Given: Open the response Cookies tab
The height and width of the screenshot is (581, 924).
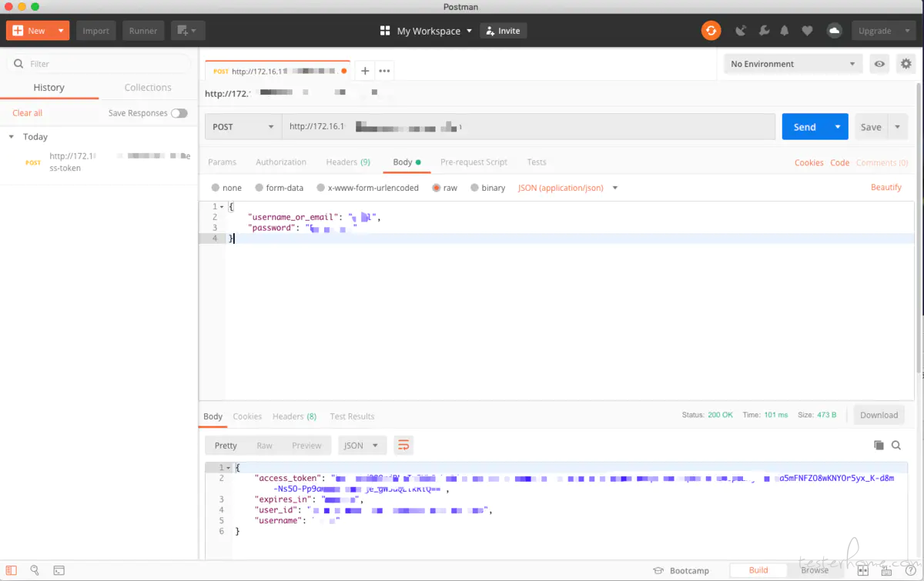Looking at the screenshot, I should click(247, 416).
